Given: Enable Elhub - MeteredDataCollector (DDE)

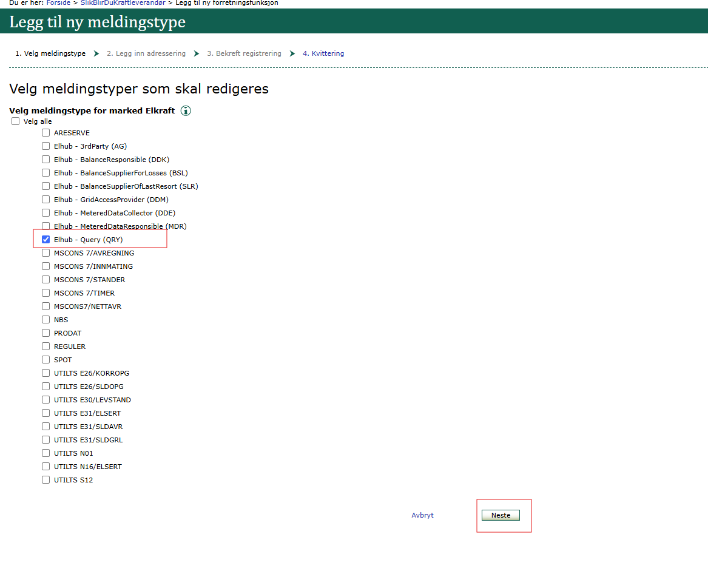Looking at the screenshot, I should pos(46,213).
